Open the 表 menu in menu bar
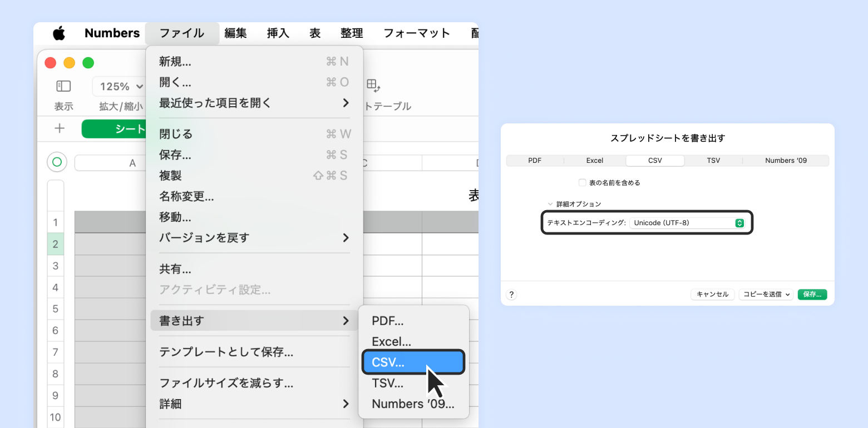The image size is (868, 428). (x=315, y=33)
